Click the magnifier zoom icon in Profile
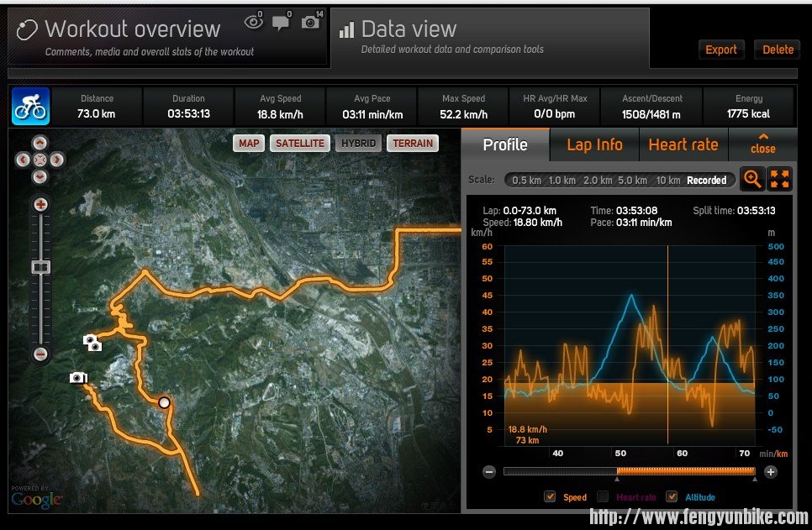812x530 pixels. coord(752,179)
